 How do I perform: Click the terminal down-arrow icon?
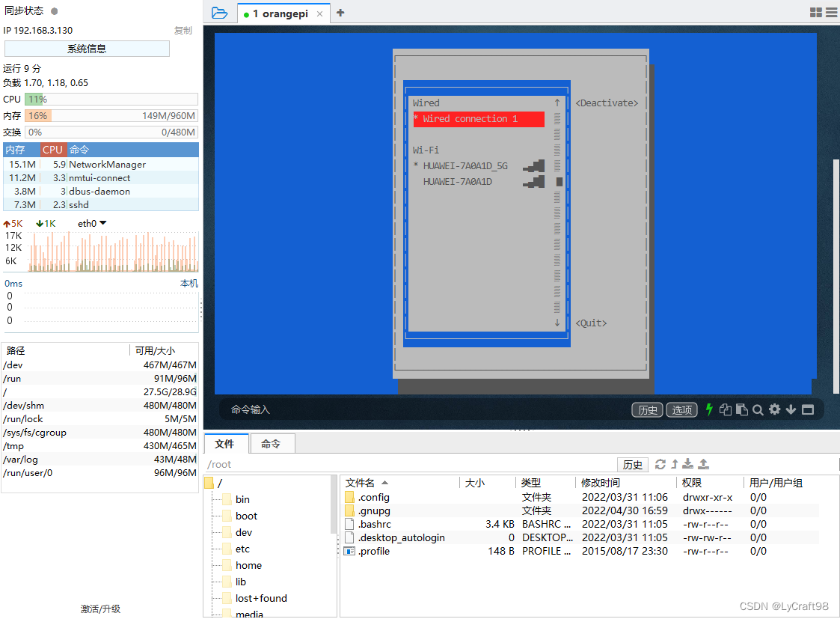click(791, 409)
